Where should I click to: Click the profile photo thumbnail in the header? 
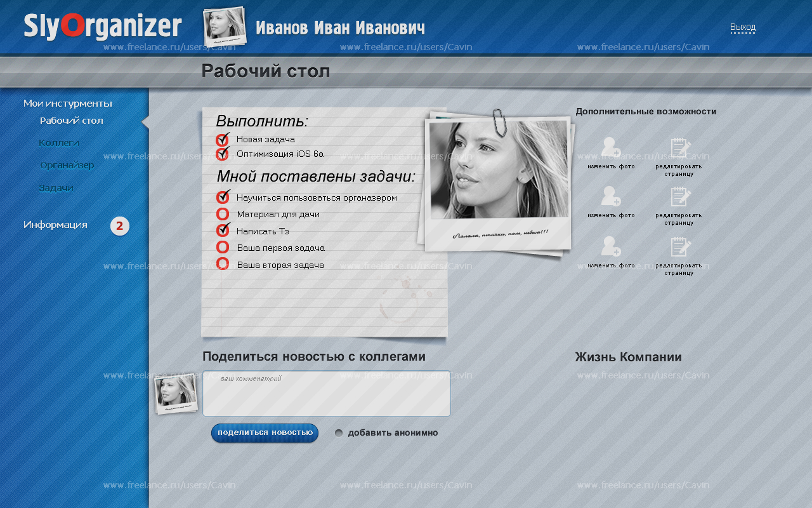pyautogui.click(x=225, y=27)
